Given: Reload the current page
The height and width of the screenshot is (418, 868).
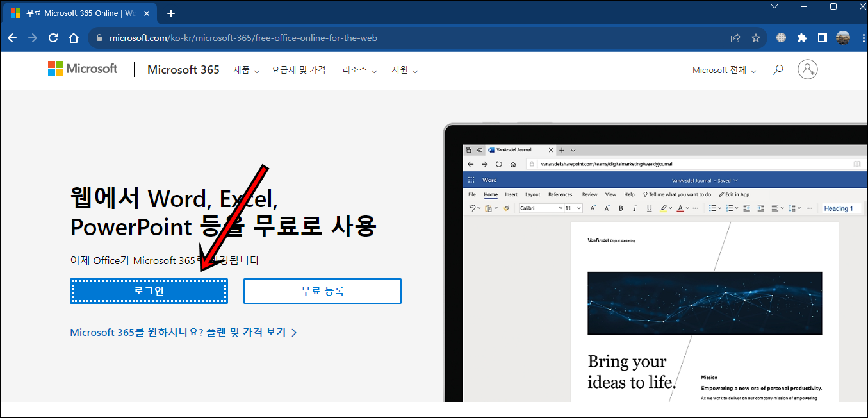Looking at the screenshot, I should coord(53,38).
